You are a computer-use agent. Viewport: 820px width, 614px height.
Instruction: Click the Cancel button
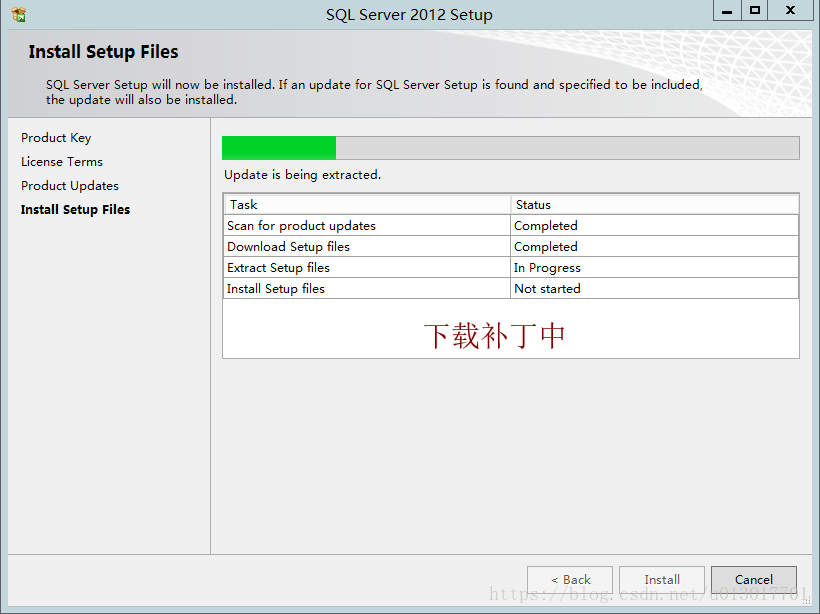754,579
